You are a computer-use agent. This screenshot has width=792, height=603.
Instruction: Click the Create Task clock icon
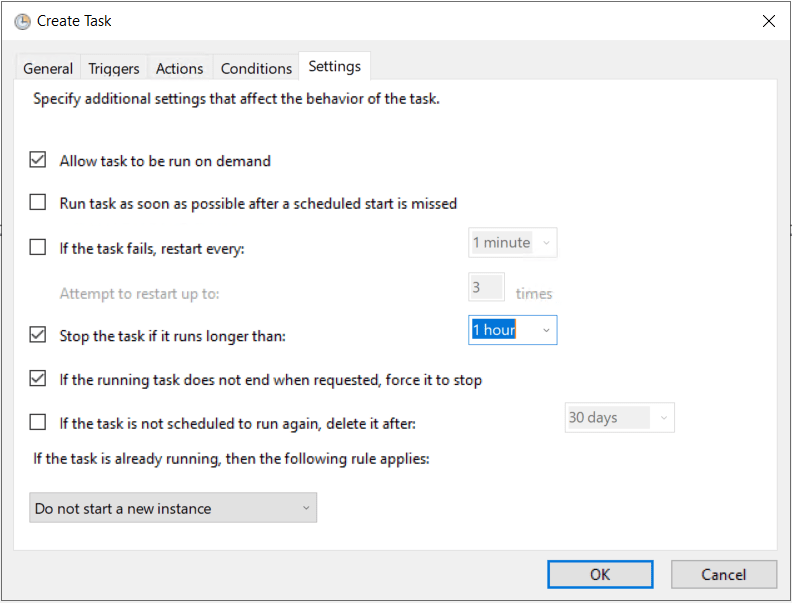click(22, 21)
